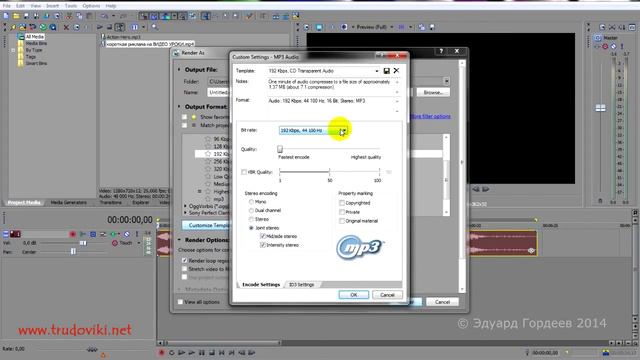Open the Bit rate dropdown
This screenshot has width=640, height=360.
pyautogui.click(x=344, y=131)
